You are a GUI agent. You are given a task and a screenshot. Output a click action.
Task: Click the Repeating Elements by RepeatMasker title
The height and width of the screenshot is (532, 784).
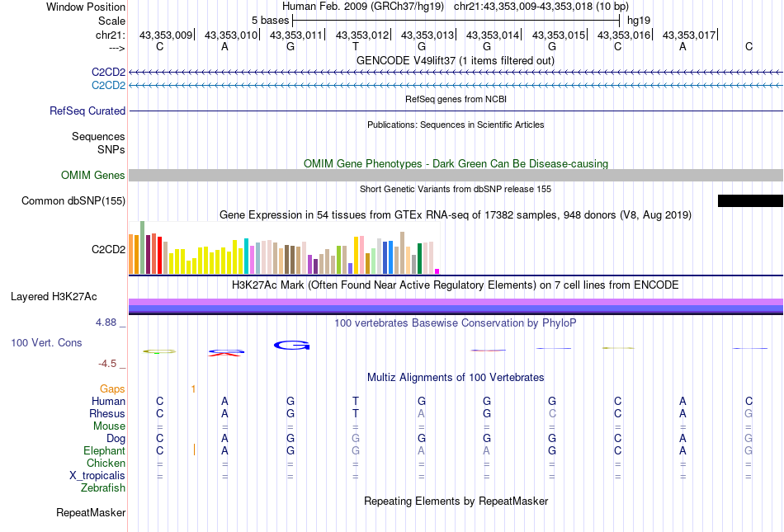coord(456,501)
